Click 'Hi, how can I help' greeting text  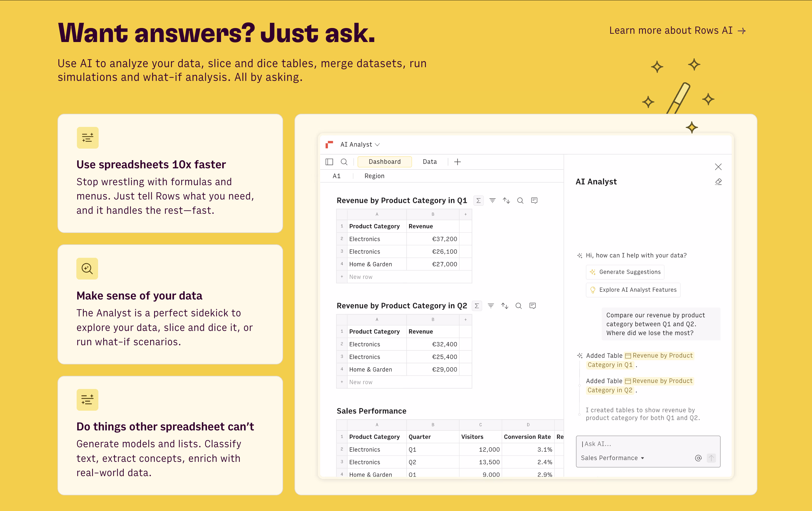coord(636,255)
